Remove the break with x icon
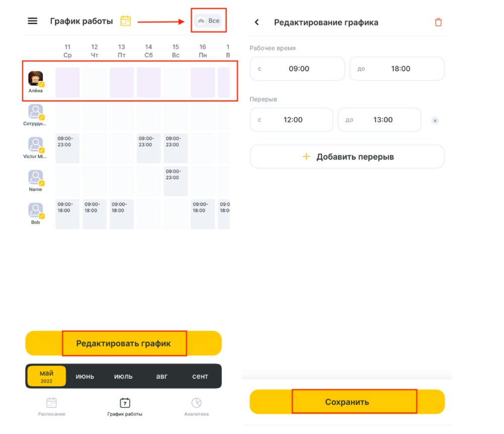 435,120
